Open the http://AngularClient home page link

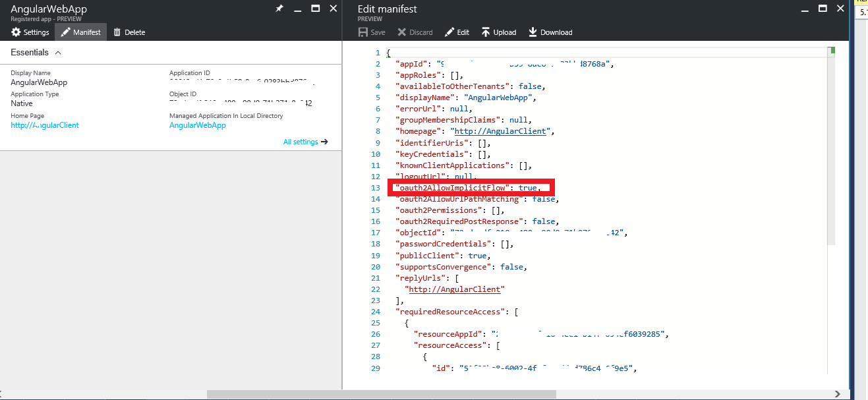45,125
